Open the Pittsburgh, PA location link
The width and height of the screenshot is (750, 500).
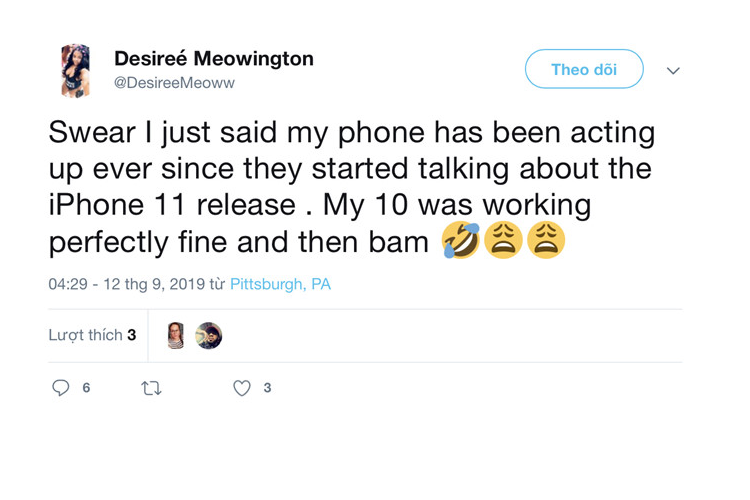point(280,285)
